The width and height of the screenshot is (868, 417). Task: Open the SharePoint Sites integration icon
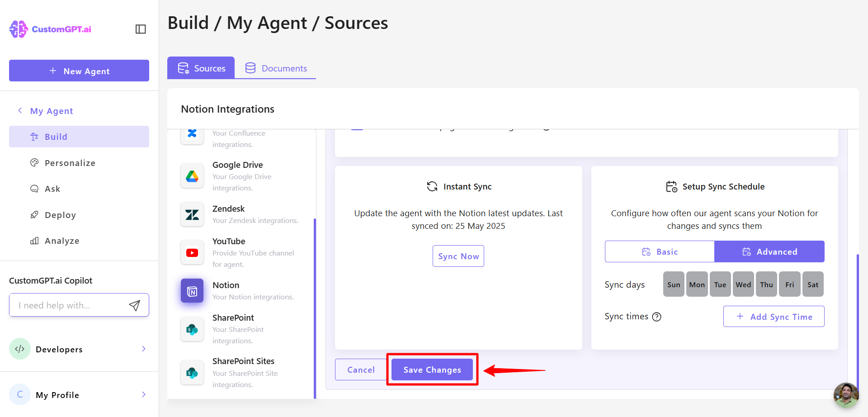click(x=192, y=373)
